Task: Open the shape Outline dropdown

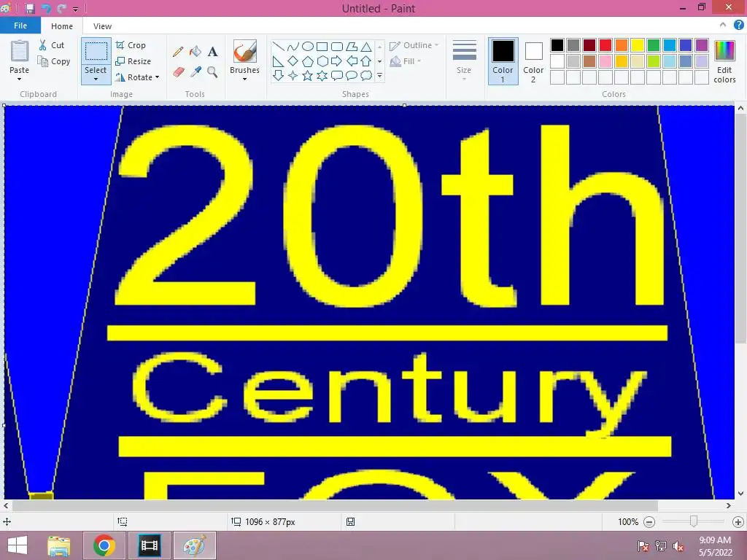Action: pos(414,45)
